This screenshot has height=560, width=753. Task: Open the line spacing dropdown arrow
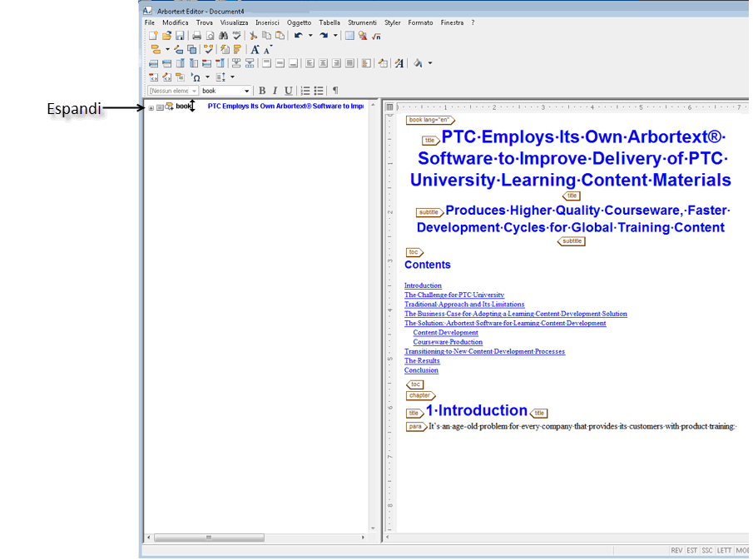coord(232,77)
